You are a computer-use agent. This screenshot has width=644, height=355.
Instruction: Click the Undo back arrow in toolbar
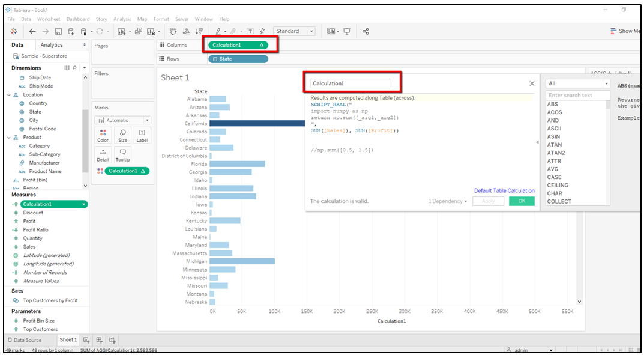[32, 31]
